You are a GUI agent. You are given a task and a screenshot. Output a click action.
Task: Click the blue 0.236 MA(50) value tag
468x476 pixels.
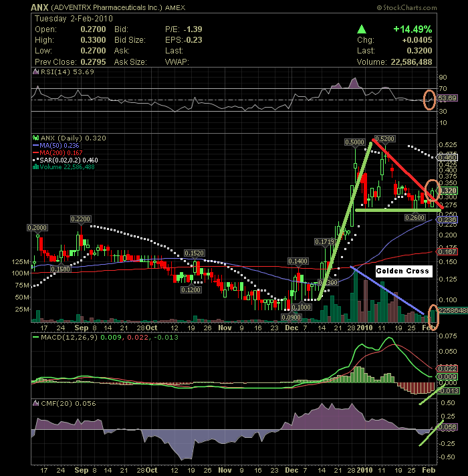coord(448,219)
